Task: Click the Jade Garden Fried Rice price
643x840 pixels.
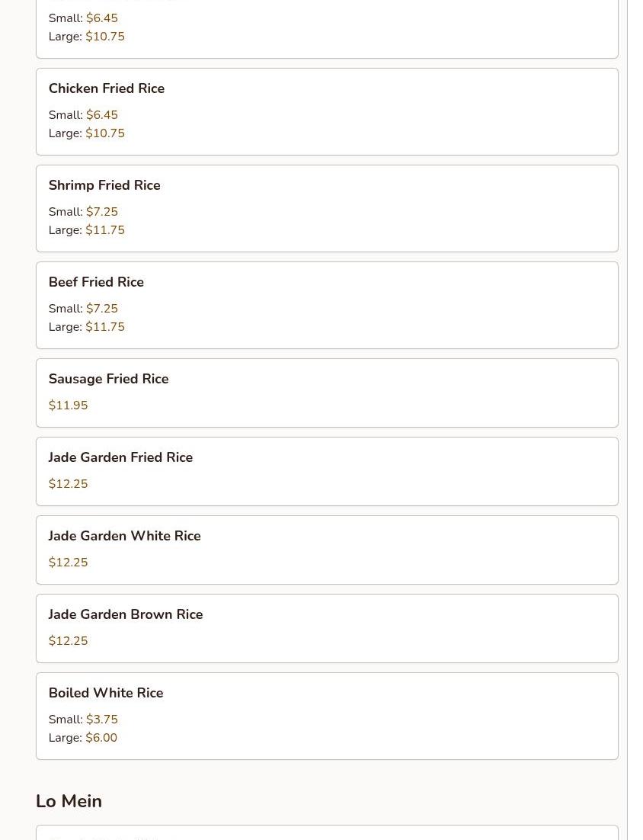Action: tap(68, 484)
